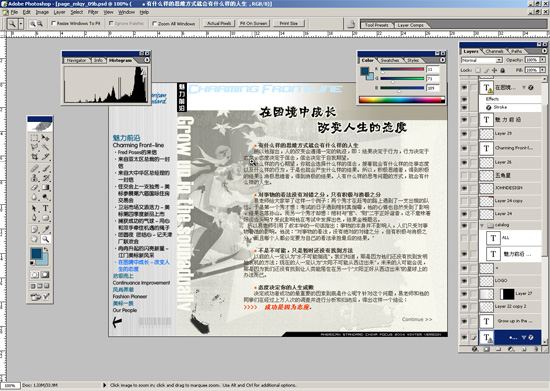Open the Fill dropdown arrow
The width and height of the screenshot is (550, 391).
(x=543, y=70)
